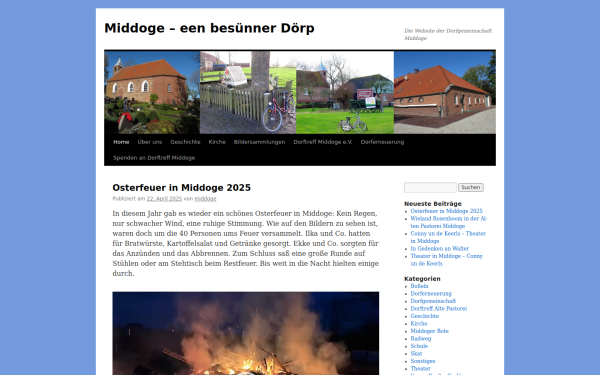Image resolution: width=600 pixels, height=375 pixels.
Task: Open Geschichte in the black navigation bar
Action: click(185, 142)
